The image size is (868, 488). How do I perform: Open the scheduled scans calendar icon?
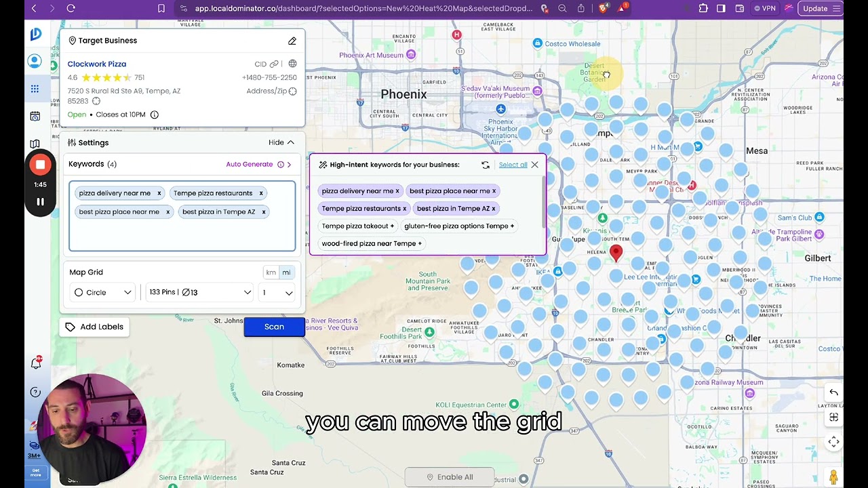[x=35, y=117]
